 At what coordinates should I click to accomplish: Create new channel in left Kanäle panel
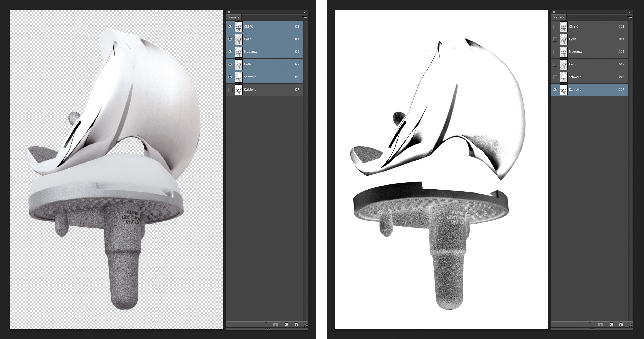pyautogui.click(x=286, y=325)
